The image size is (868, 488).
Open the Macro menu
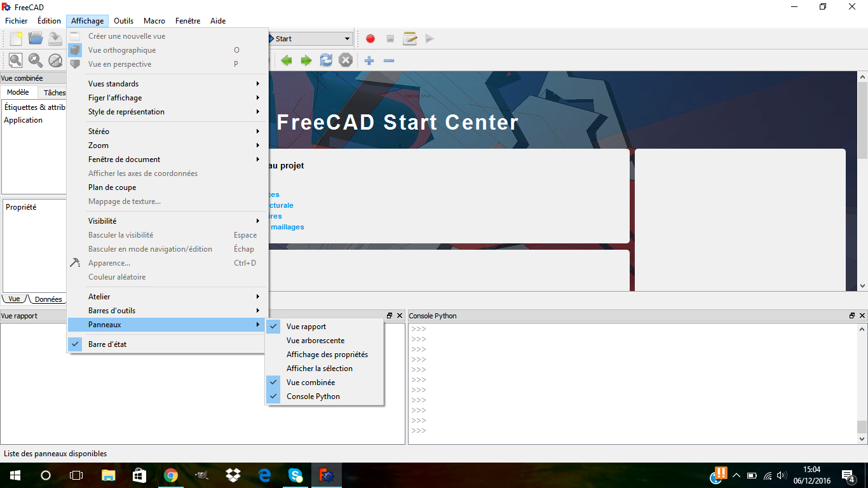pos(154,21)
